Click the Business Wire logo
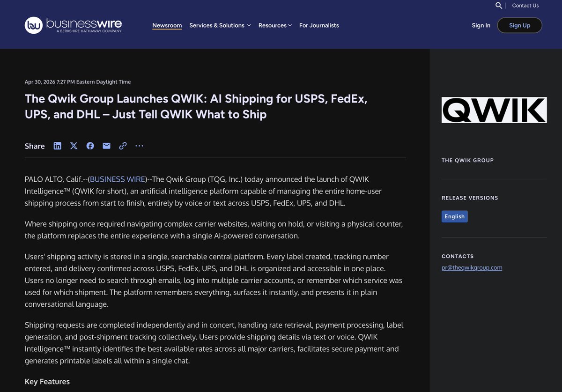 click(x=73, y=25)
